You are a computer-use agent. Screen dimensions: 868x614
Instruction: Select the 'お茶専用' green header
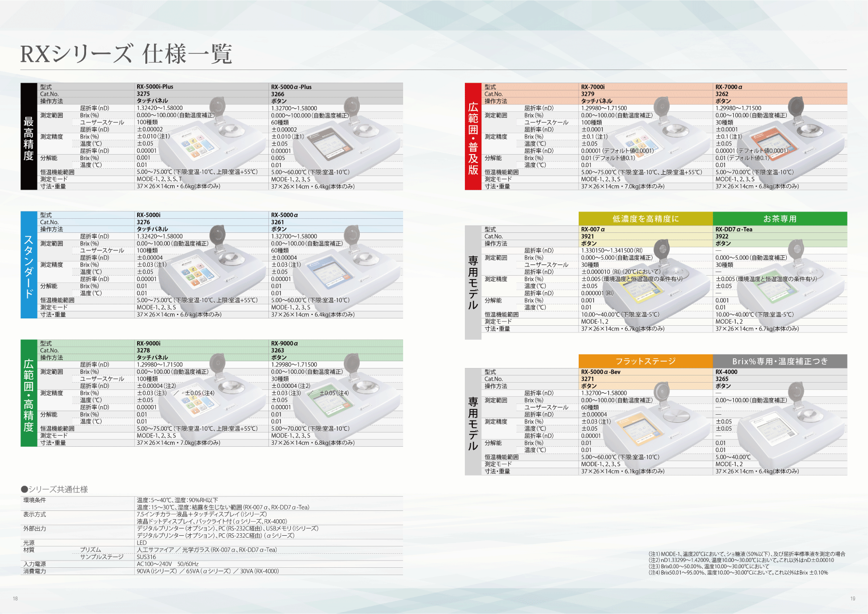tap(780, 219)
